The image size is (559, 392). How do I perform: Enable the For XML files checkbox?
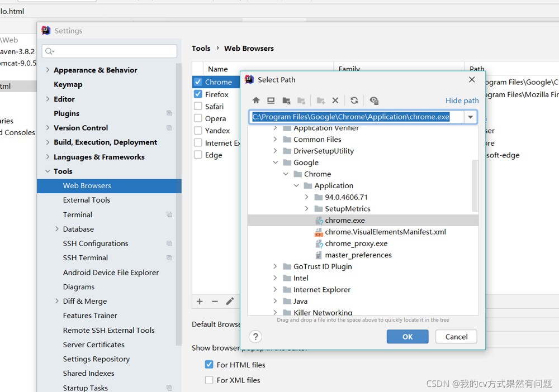pos(209,380)
